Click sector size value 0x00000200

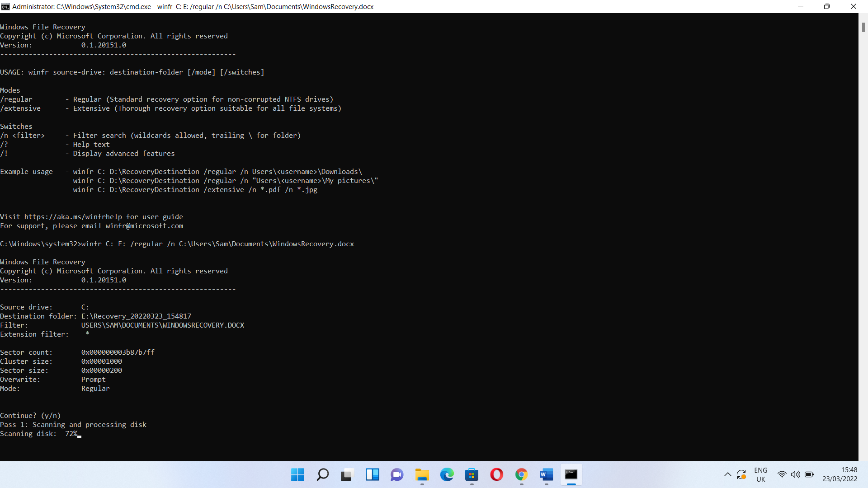pyautogui.click(x=102, y=371)
